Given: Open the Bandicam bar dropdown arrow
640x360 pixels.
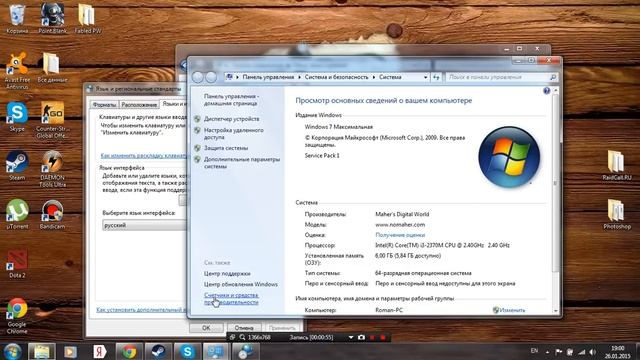Looking at the screenshot, I should coord(351,338).
